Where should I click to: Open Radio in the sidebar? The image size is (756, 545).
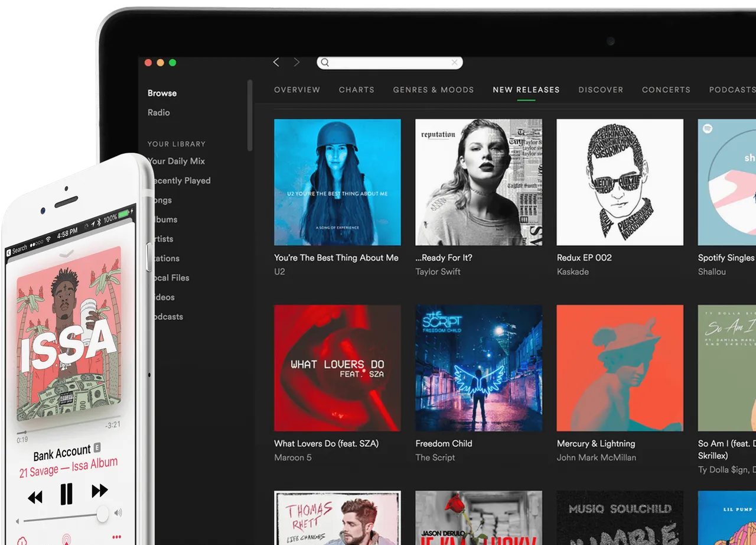(x=159, y=112)
